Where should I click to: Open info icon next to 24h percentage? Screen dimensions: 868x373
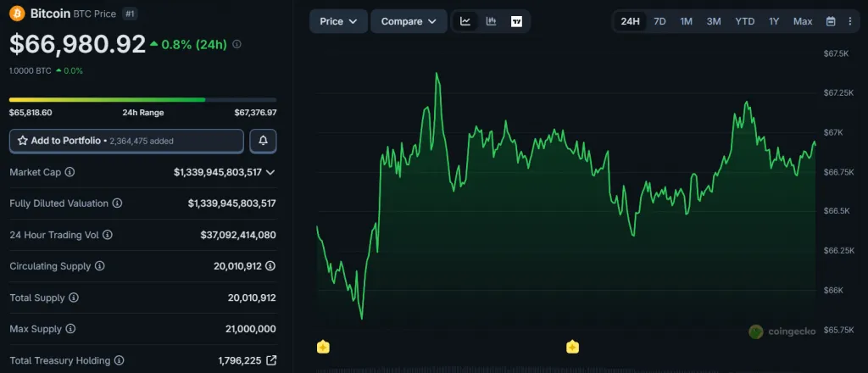(x=236, y=44)
